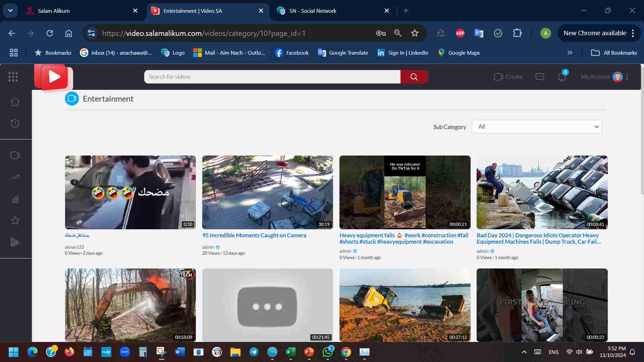Open uploader aiman123 profile link
Screen dimensions: 644x362
pyautogui.click(x=74, y=247)
